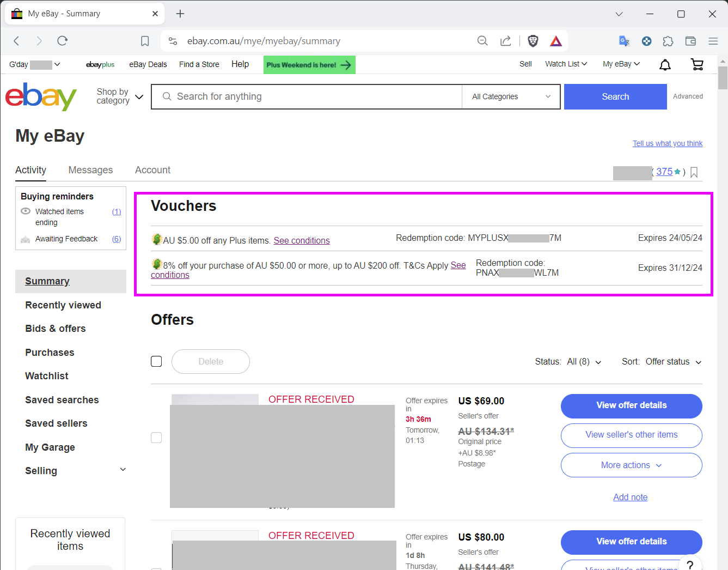Switch to the Messages tab
The image size is (728, 570).
pos(90,170)
